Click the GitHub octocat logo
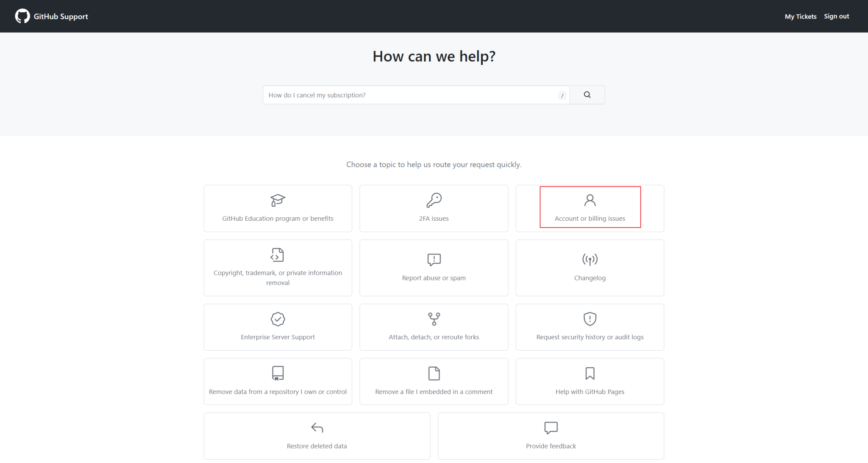Screen dimensions: 868x463 coord(22,16)
